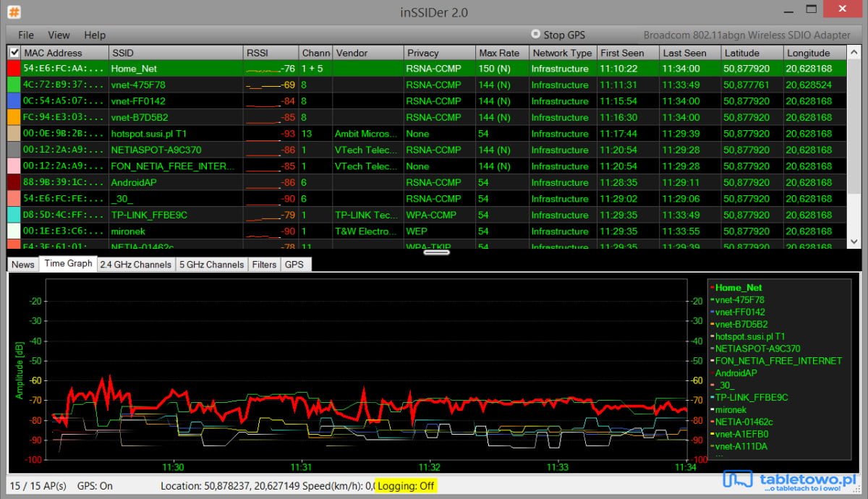868x499 pixels.
Task: Click the white swatch in mironek row
Action: tap(14, 231)
